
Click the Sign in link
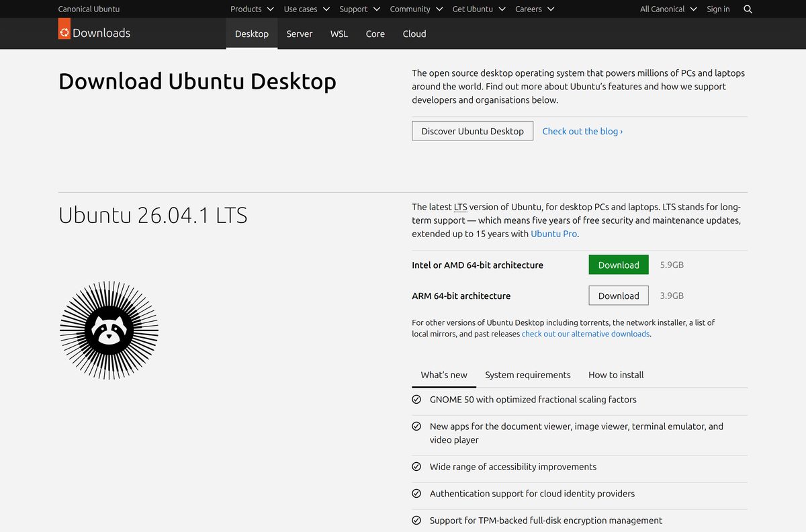718,9
